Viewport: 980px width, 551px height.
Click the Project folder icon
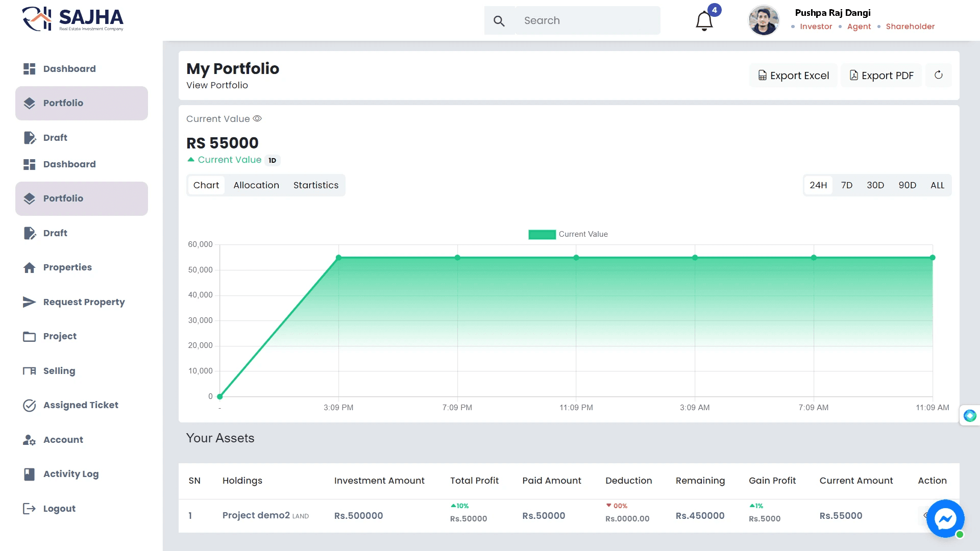point(30,336)
